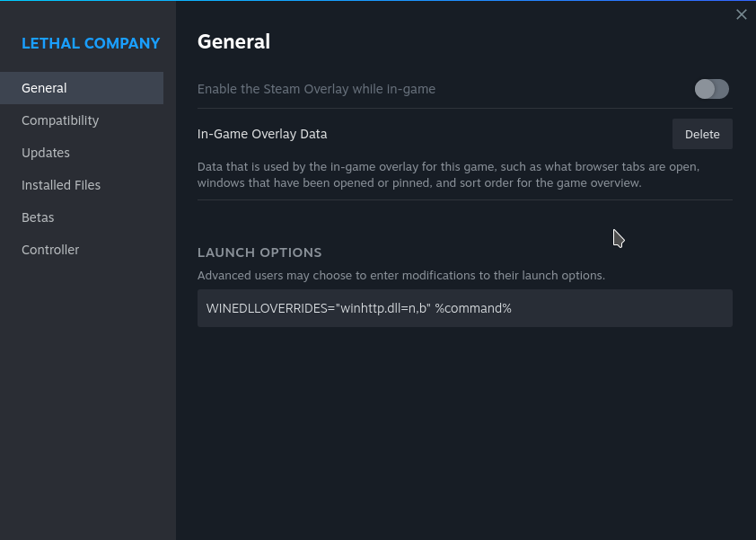756x540 pixels.
Task: Click the "Advanced users may choose" hint text
Action: (400, 276)
